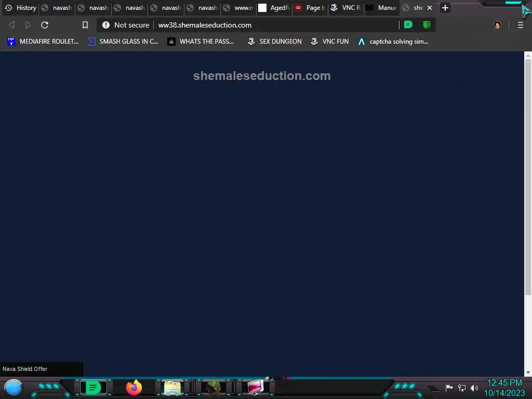Click the browser forward arrow

28,25
